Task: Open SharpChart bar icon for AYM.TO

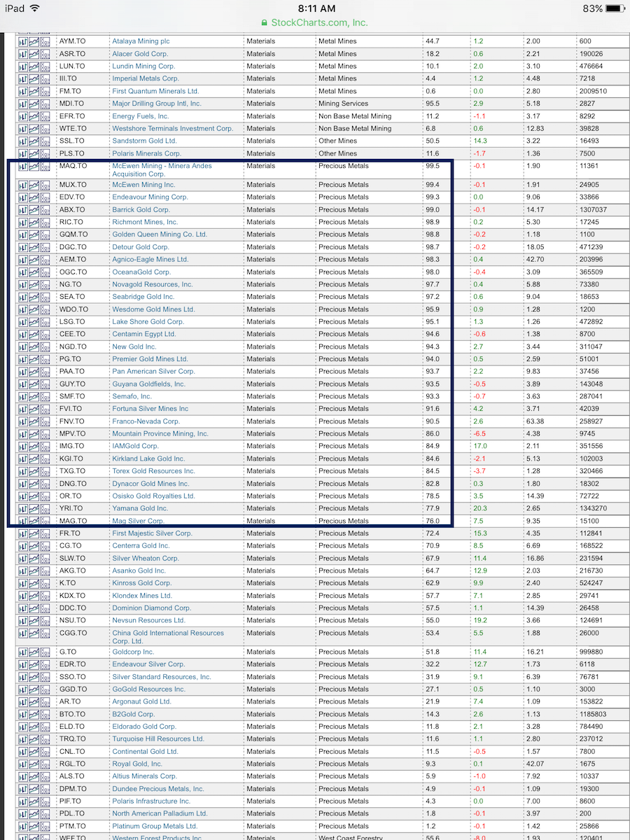Action: click(x=22, y=41)
